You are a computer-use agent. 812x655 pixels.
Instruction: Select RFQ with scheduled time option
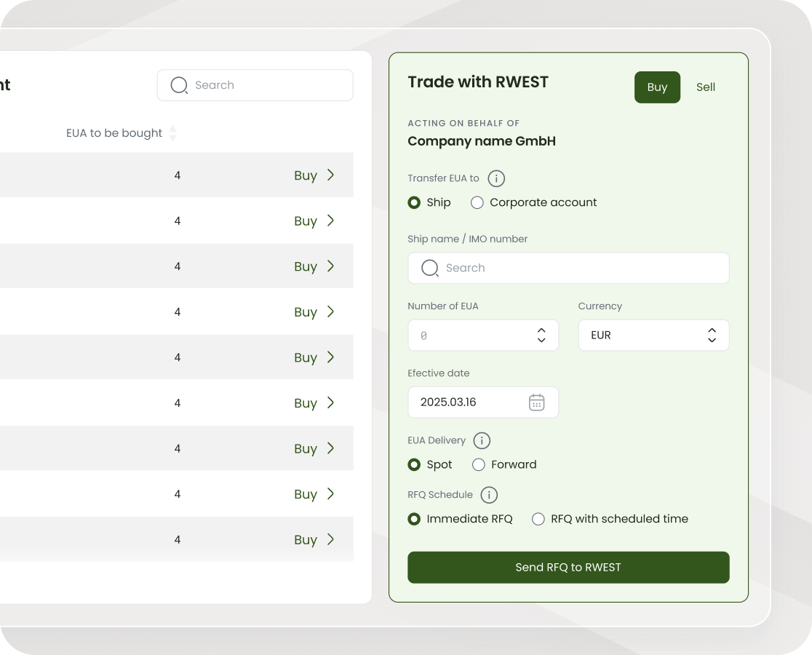coord(538,519)
